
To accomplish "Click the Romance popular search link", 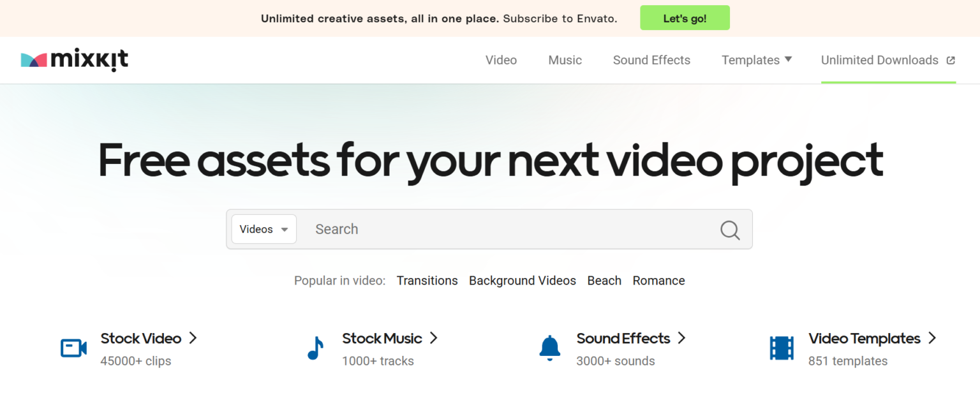I will pyautogui.click(x=658, y=281).
